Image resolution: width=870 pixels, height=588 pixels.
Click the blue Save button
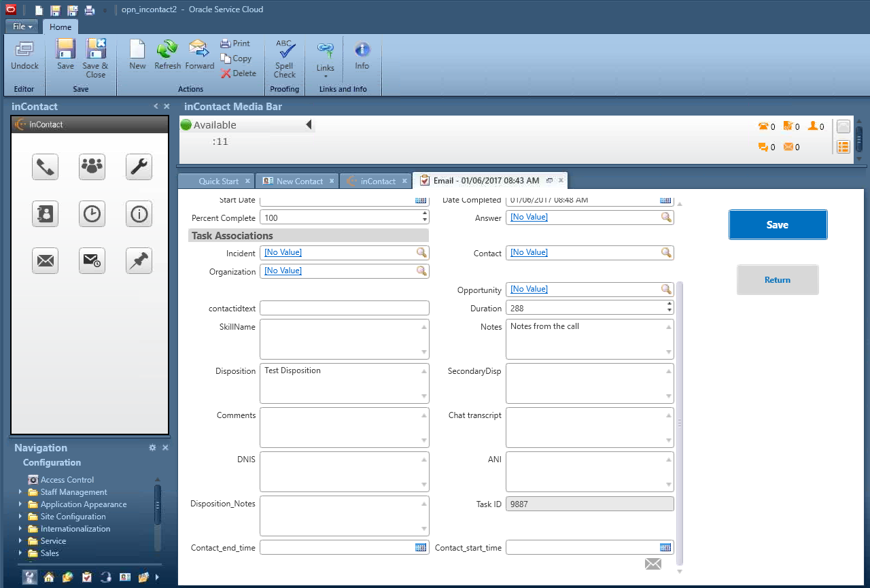pyautogui.click(x=778, y=225)
